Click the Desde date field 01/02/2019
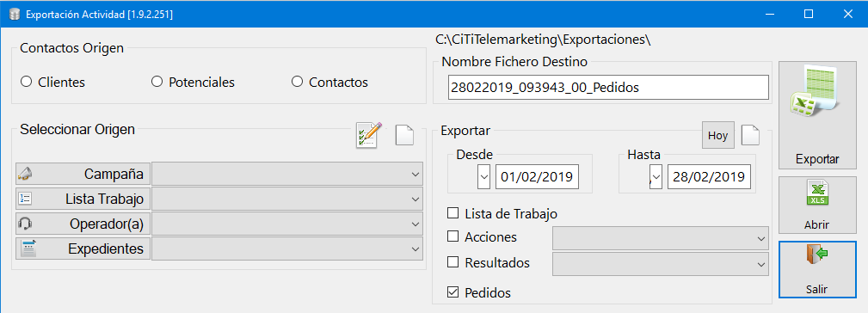The image size is (868, 313). point(537,177)
